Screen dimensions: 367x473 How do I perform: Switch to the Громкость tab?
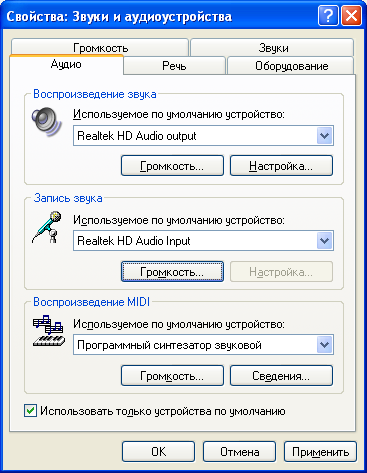pos(100,48)
